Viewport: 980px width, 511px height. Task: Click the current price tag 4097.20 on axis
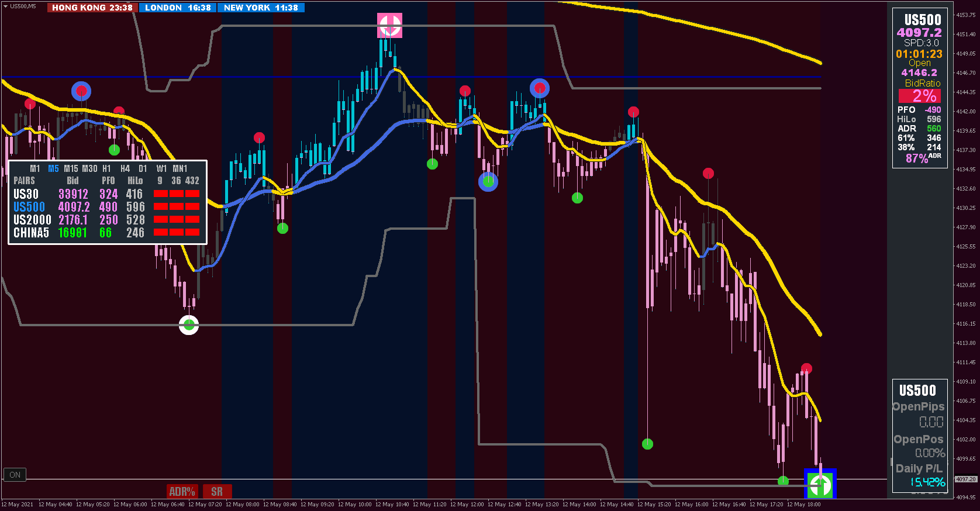(x=966, y=479)
